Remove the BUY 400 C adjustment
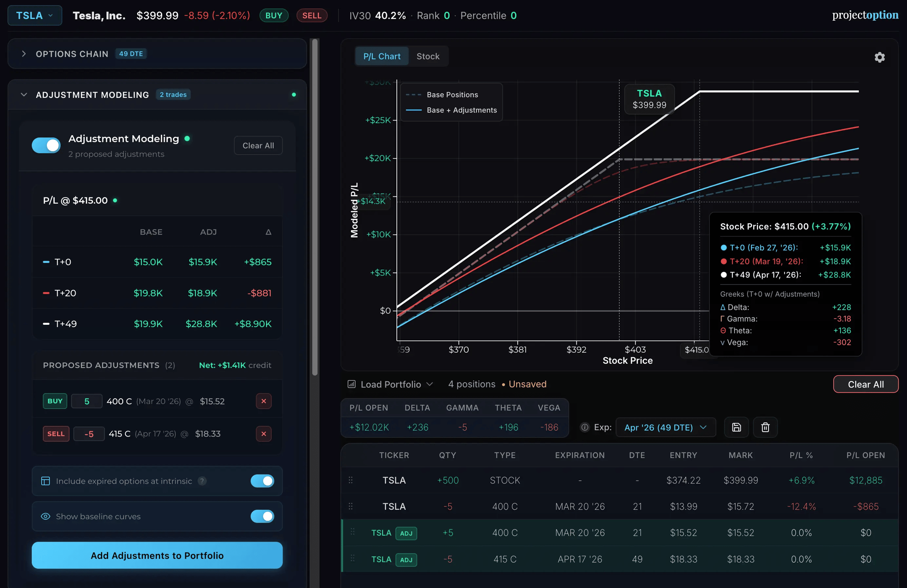The height and width of the screenshot is (588, 907). point(263,401)
